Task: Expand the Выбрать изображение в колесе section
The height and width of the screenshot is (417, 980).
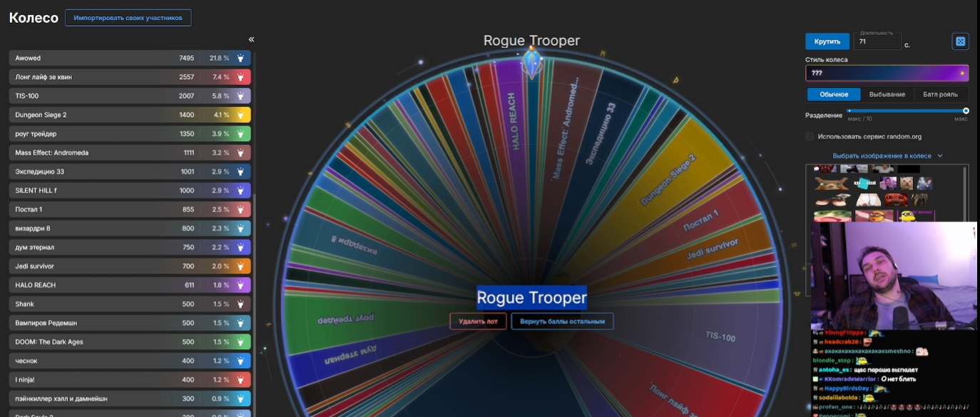Action: coord(887,156)
